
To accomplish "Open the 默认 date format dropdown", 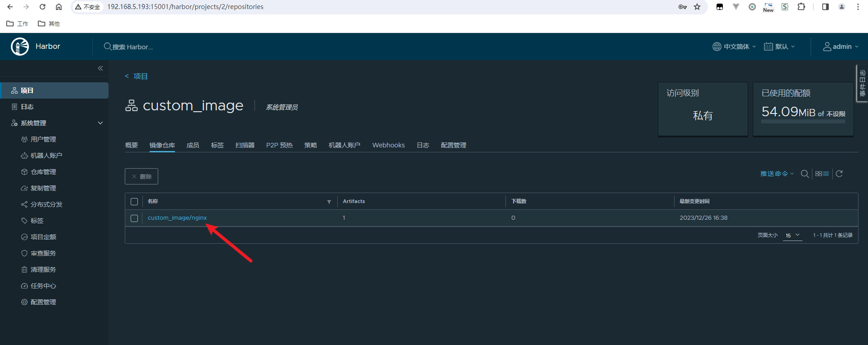I will tap(779, 47).
